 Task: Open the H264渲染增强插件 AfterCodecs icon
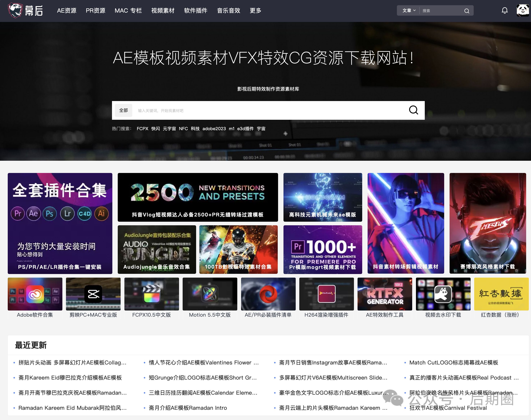tap(326, 294)
